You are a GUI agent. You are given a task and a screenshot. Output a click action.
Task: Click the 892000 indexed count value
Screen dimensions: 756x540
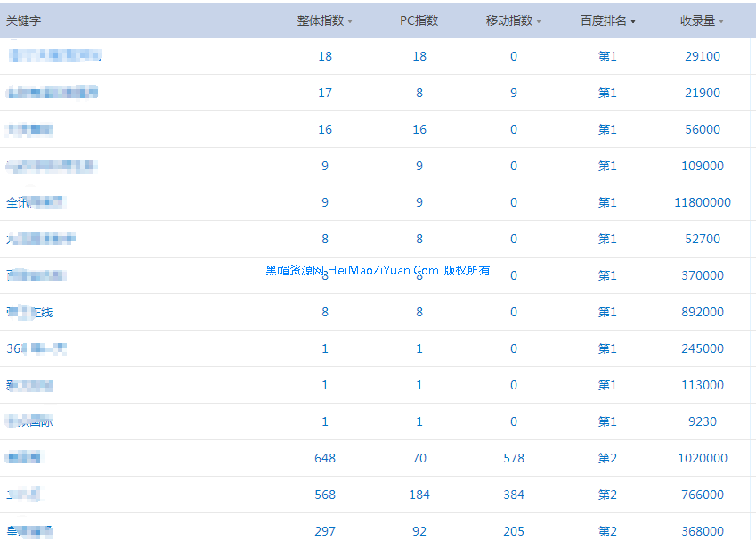tap(702, 312)
